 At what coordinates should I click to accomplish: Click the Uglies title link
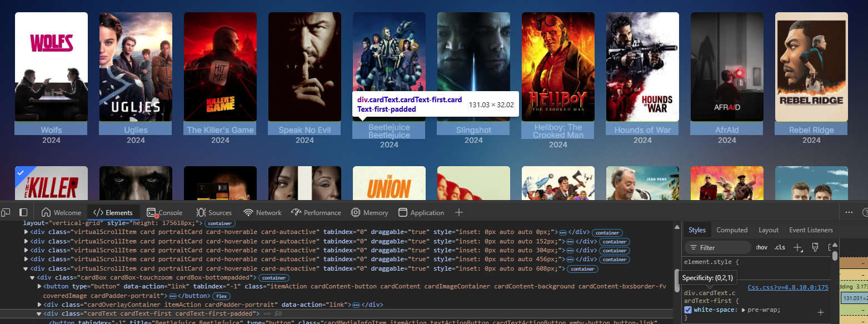coord(136,130)
